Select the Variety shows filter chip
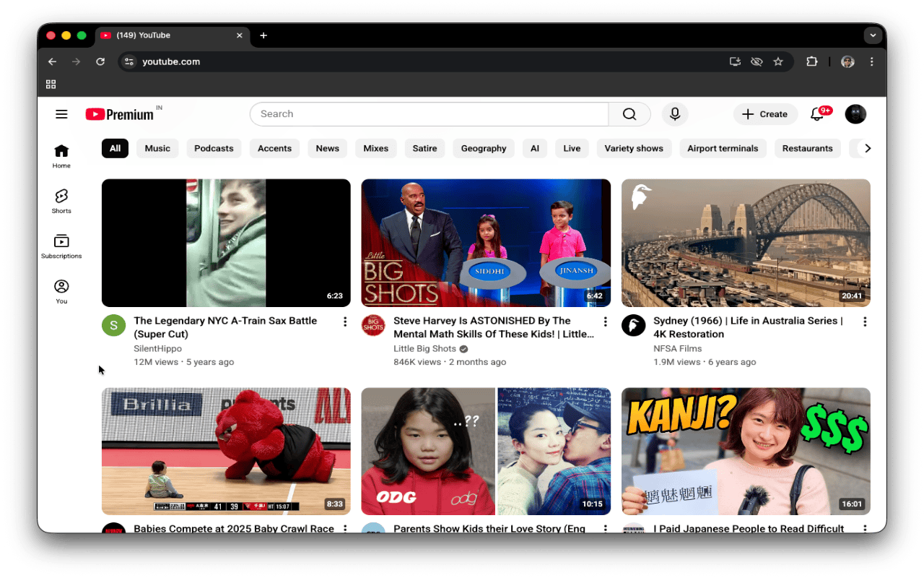Screen dimensions: 924x578 click(x=634, y=149)
